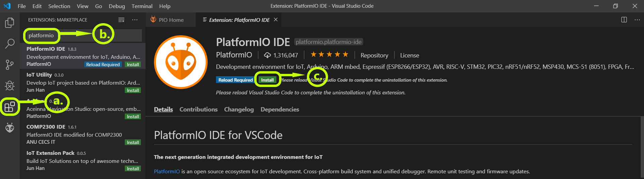The image size is (644, 179).
Task: Install PlatformIO IDE from the sidebar list
Action: (133, 64)
